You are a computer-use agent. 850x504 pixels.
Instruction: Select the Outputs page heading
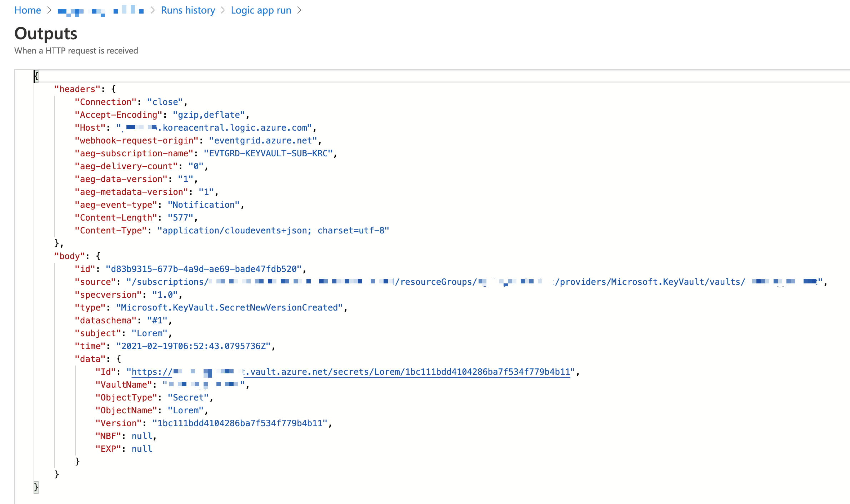(x=46, y=34)
